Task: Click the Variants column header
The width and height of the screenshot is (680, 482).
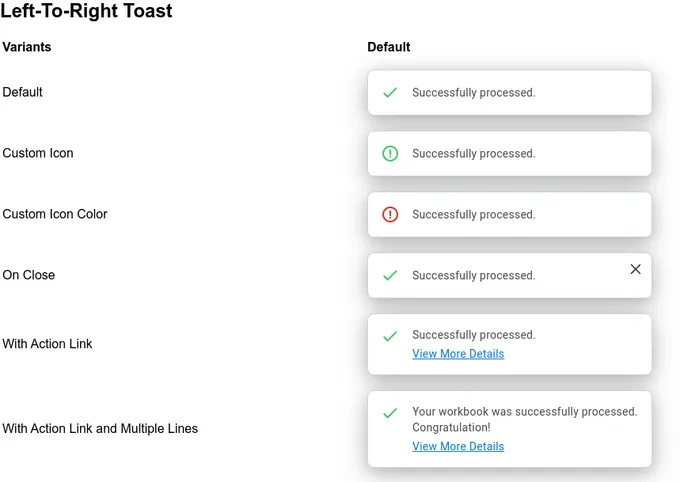Action: (27, 47)
